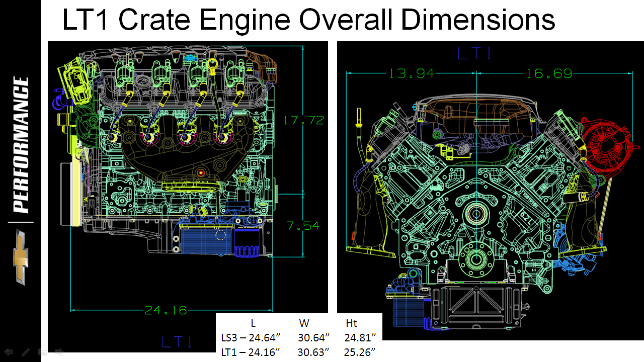Click the blue LT1 label below the side view
Image resolution: width=644 pixels, height=362 pixels.
pyautogui.click(x=177, y=342)
